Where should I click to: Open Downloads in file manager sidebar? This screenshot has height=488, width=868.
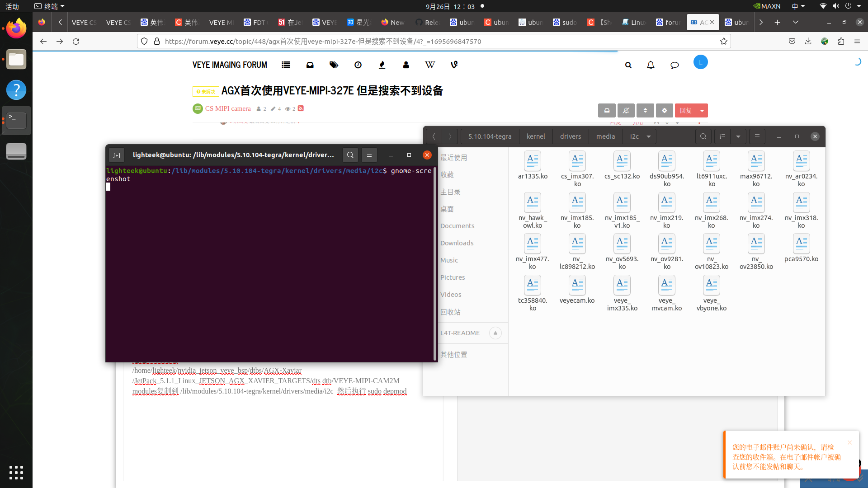click(457, 243)
